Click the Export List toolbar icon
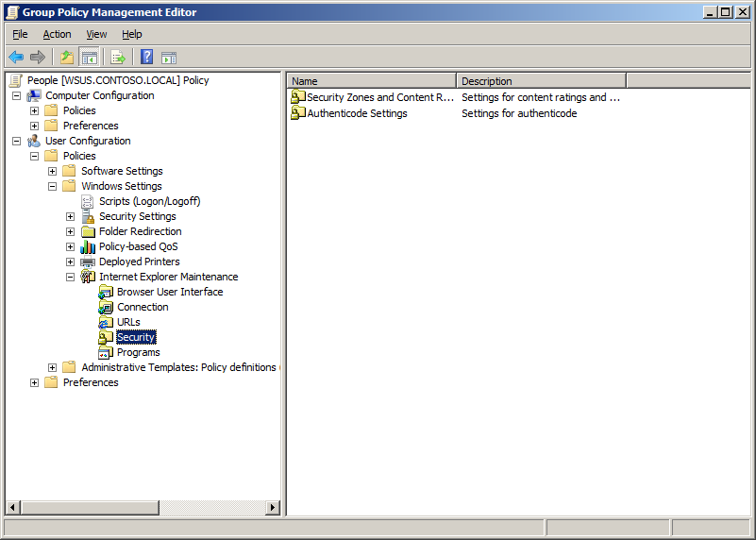Viewport: 756px width, 540px height. [118, 57]
